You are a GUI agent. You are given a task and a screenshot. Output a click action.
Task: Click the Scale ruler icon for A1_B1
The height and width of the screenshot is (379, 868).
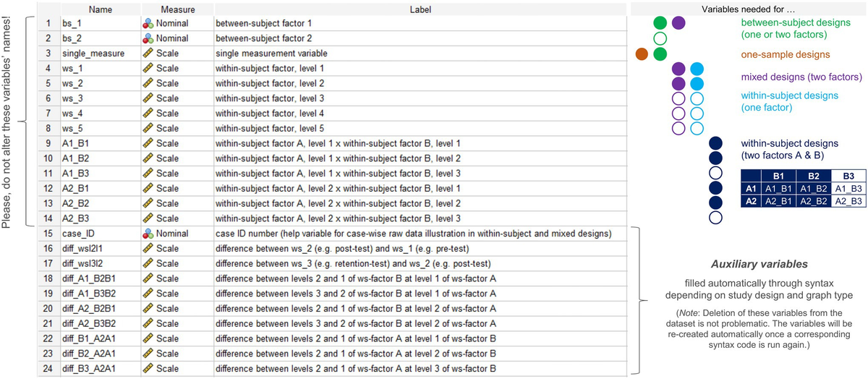tap(148, 143)
